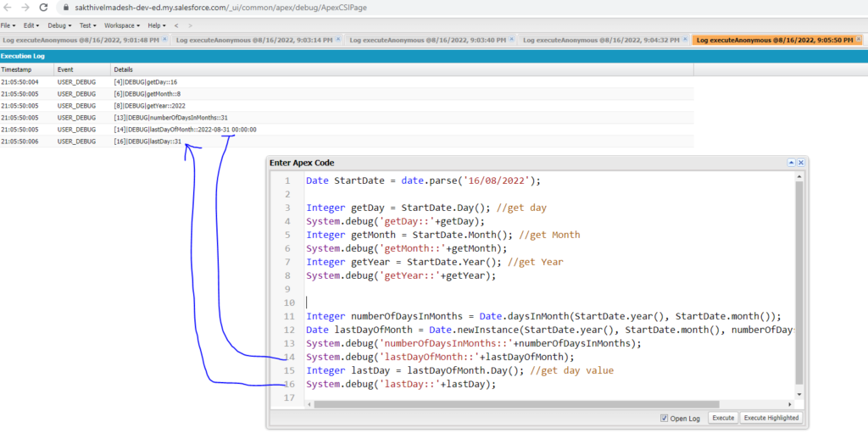868x433 pixels.
Task: Click the scroll left arrow in code editor
Action: coord(309,404)
